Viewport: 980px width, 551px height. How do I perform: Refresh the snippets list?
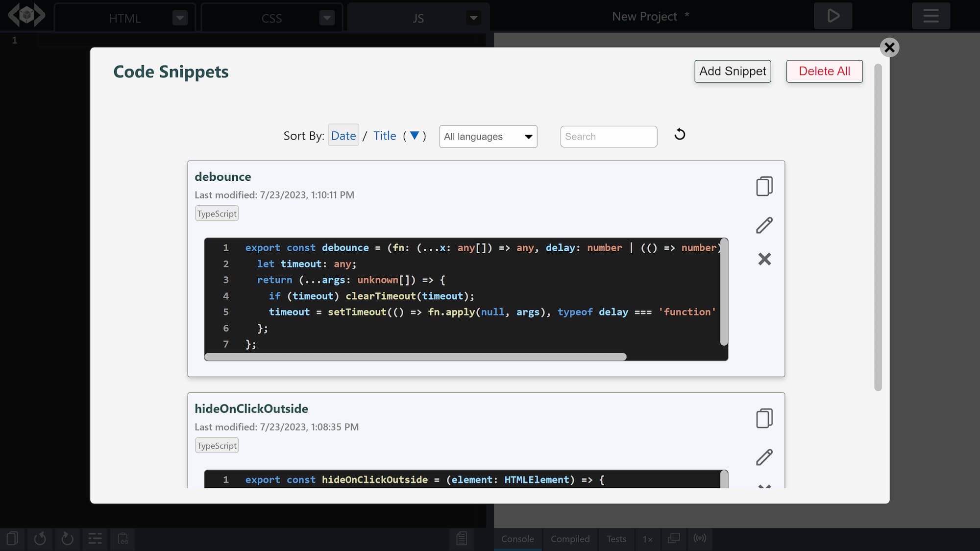679,135
